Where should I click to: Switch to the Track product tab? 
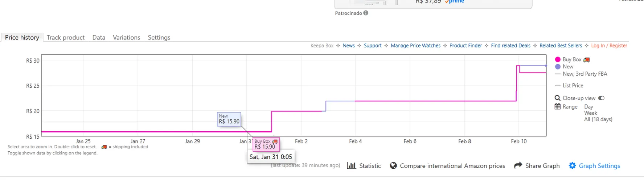click(66, 37)
